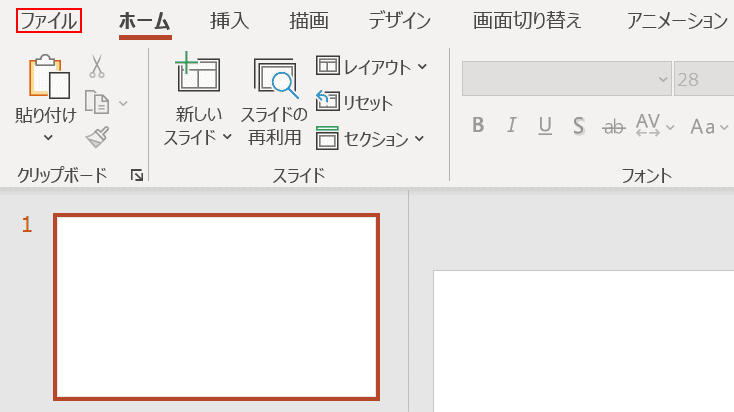Open the セクション dropdown
734x412 pixels.
pyautogui.click(x=370, y=138)
